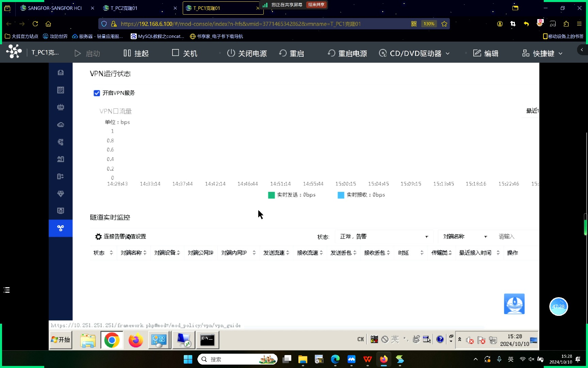Expand the 快捷键 shortcuts dropdown

tap(542, 53)
